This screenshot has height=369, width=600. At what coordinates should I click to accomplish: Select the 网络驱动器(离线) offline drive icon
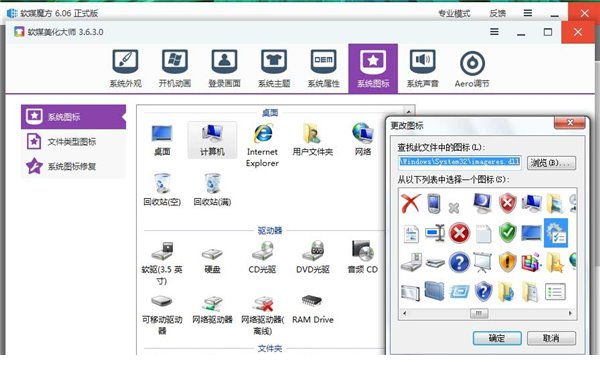pos(262,314)
